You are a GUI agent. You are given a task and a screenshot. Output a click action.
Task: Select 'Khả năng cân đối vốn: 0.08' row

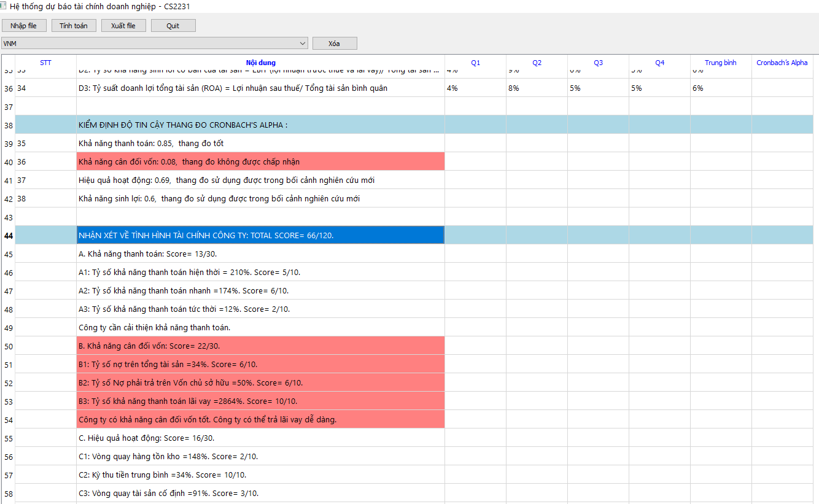261,161
